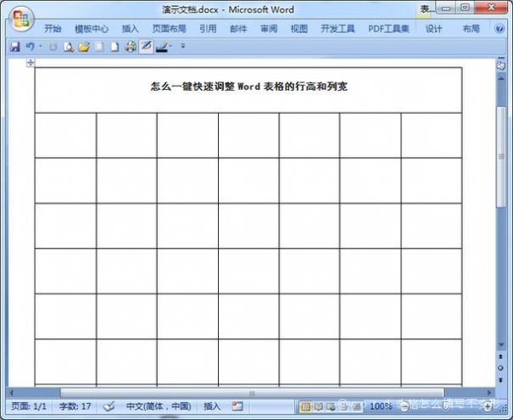This screenshot has width=513, height=420.
Task: Click the horizontal scrollbar thumb
Action: click(252, 393)
